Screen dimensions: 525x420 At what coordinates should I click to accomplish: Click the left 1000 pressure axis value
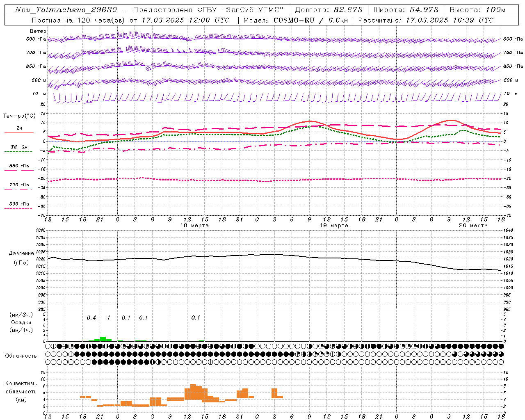tap(41, 288)
